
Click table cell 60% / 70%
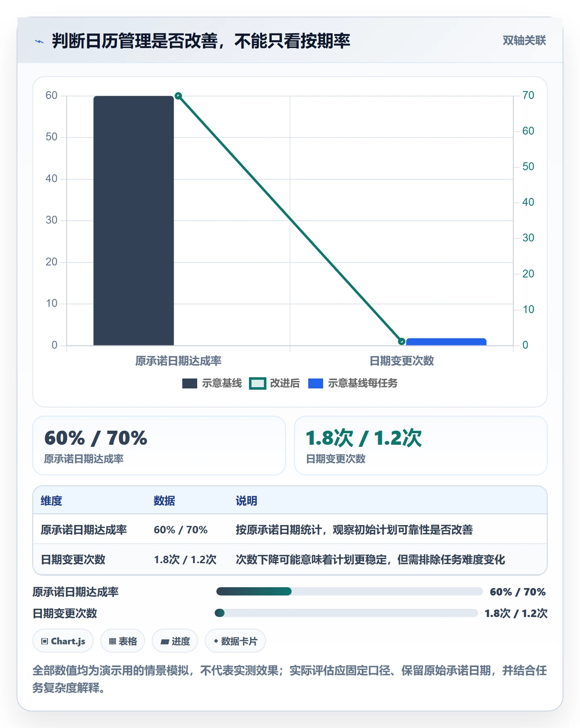tap(181, 530)
